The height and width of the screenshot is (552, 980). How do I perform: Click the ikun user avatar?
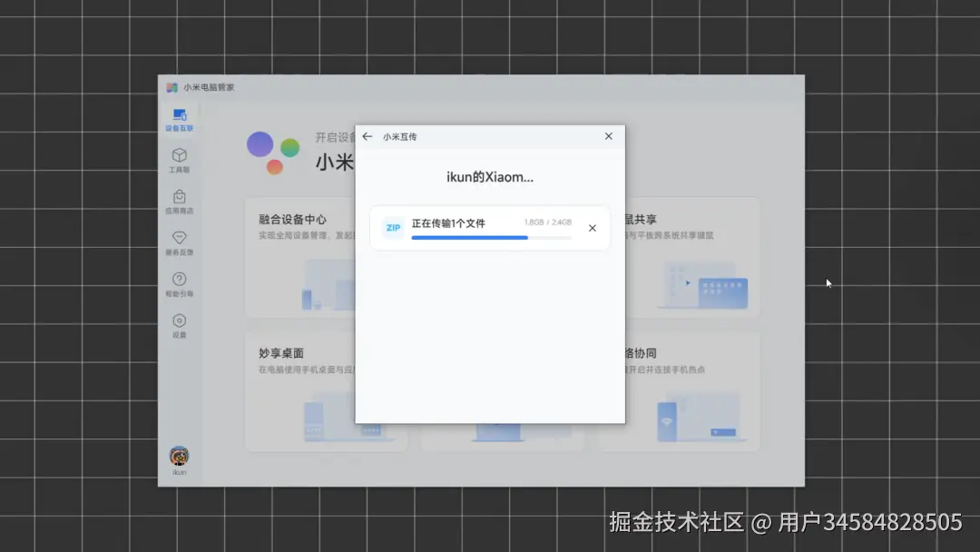tap(180, 457)
